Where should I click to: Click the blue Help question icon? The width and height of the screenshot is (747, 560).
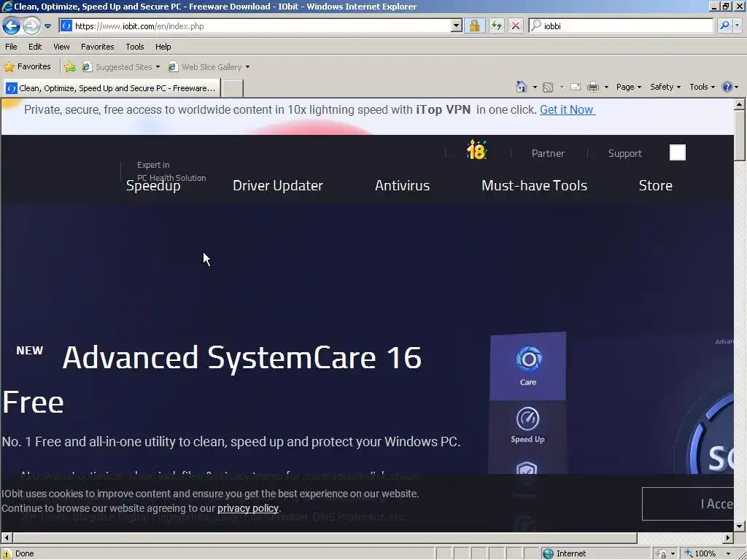[727, 87]
